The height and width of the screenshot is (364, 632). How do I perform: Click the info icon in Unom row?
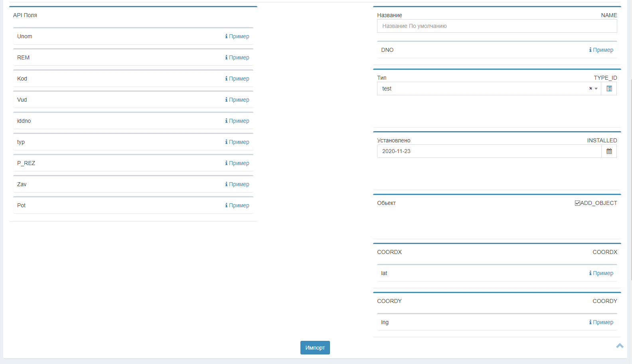pos(226,36)
